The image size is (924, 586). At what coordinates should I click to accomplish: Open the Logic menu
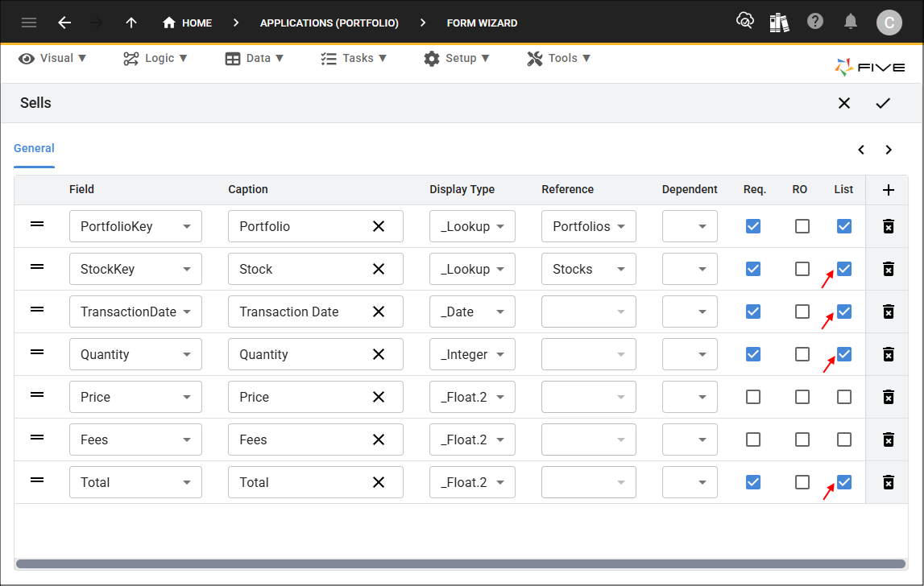pos(155,58)
